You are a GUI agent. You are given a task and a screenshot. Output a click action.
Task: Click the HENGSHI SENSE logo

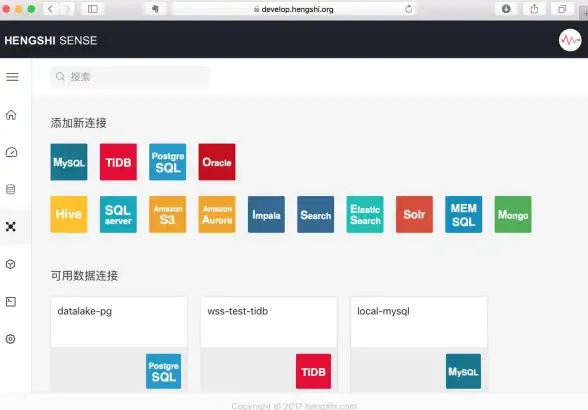pyautogui.click(x=51, y=41)
